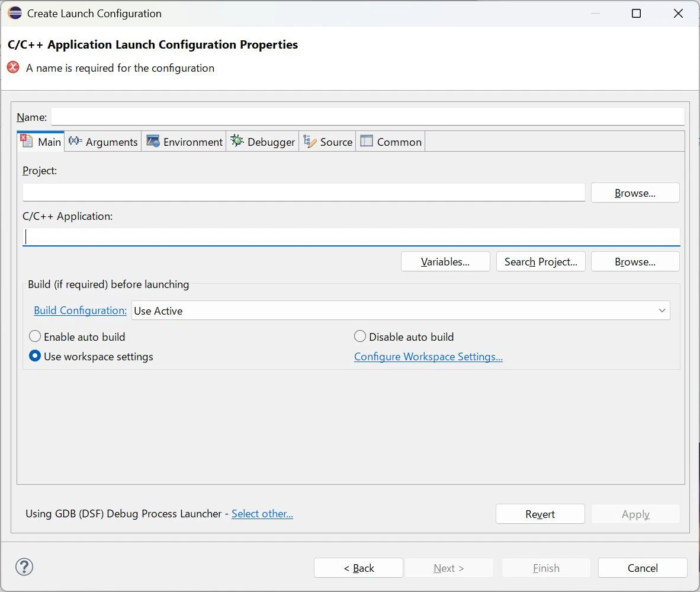Image resolution: width=700 pixels, height=592 pixels.
Task: Click the Variables... button
Action: tap(445, 261)
